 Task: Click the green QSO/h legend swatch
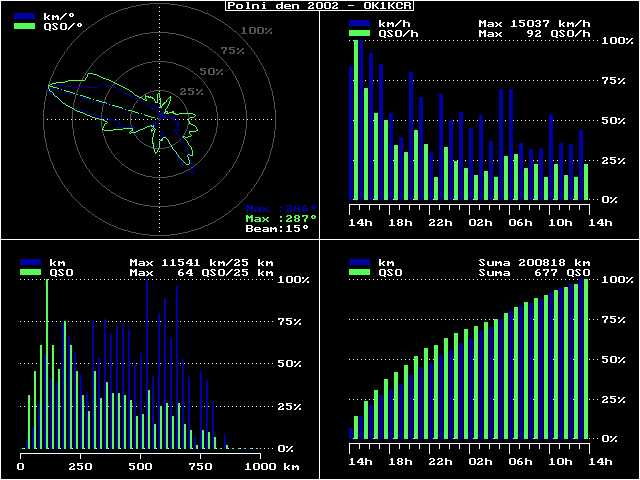(x=357, y=33)
